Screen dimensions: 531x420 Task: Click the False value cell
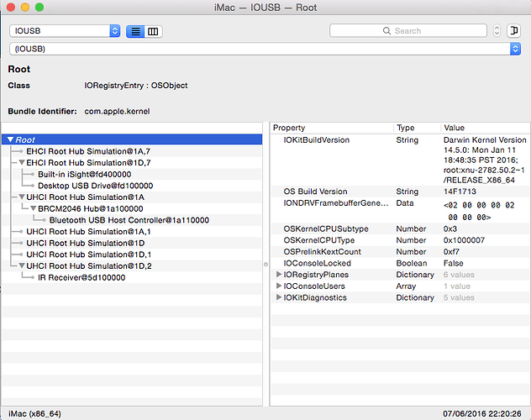point(454,263)
